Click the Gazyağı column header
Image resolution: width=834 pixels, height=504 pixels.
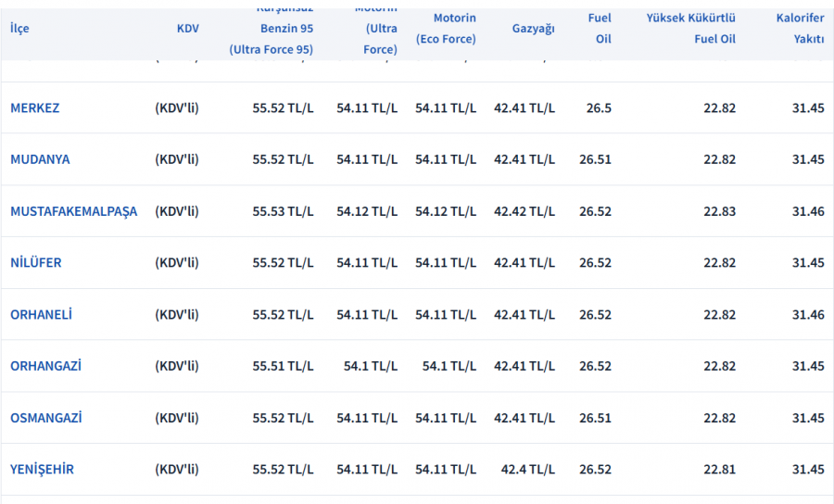[533, 29]
